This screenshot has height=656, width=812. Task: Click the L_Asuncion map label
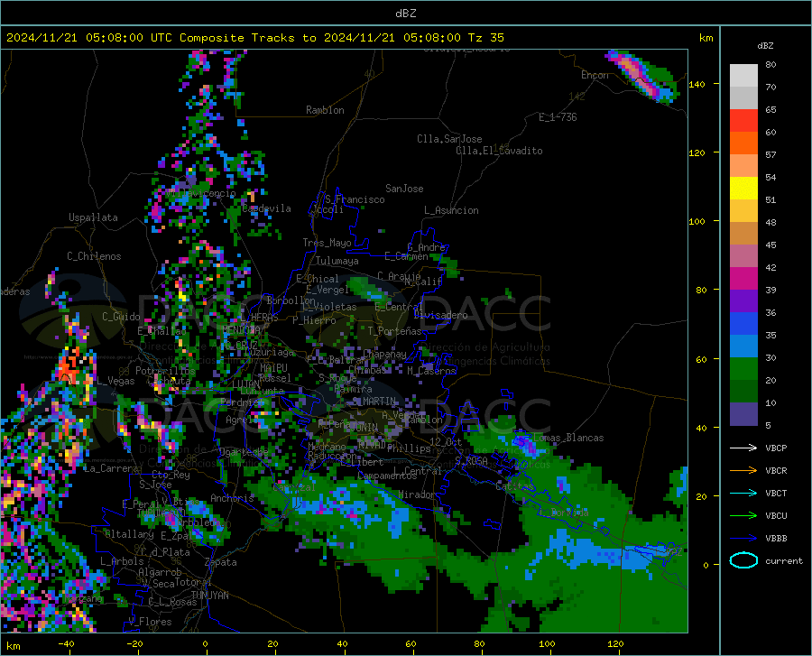point(451,210)
